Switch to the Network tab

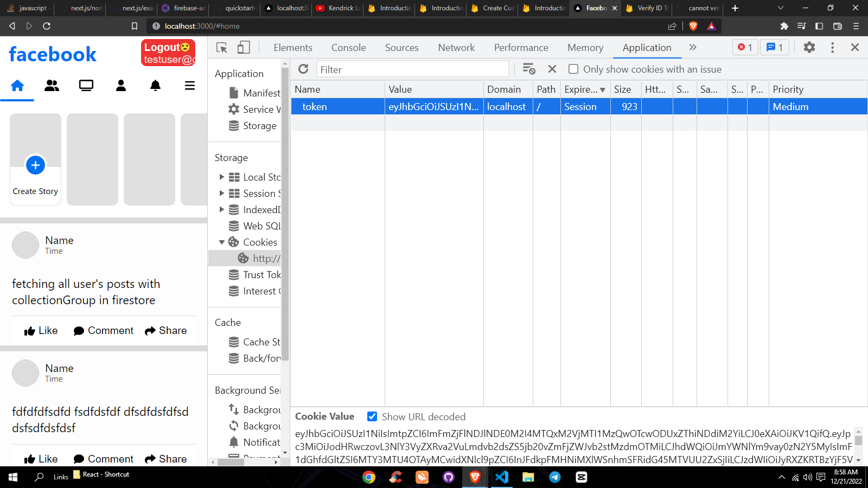(x=456, y=48)
